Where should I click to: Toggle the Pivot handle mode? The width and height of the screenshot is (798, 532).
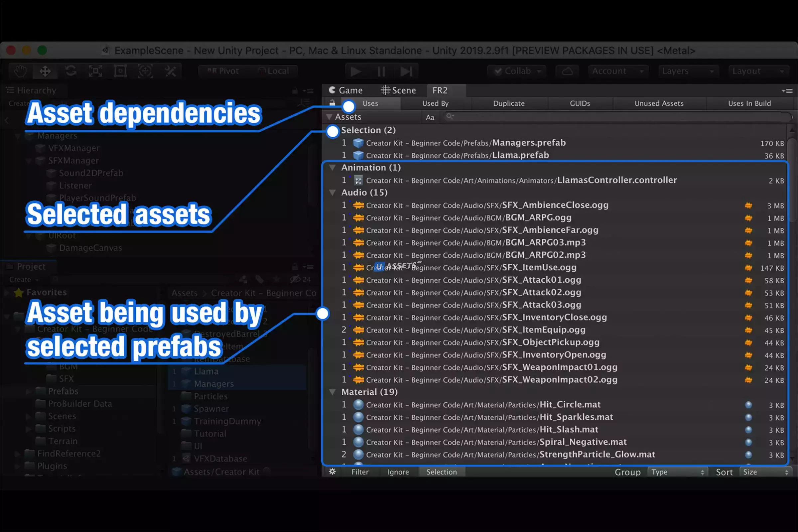coord(223,71)
